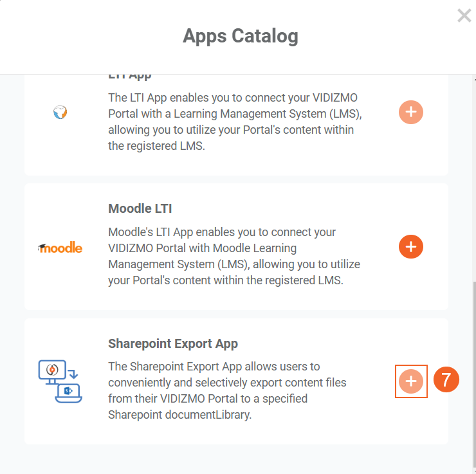Screen dimensions: 476x474
Task: Click the Apps Catalog header title
Action: (240, 35)
